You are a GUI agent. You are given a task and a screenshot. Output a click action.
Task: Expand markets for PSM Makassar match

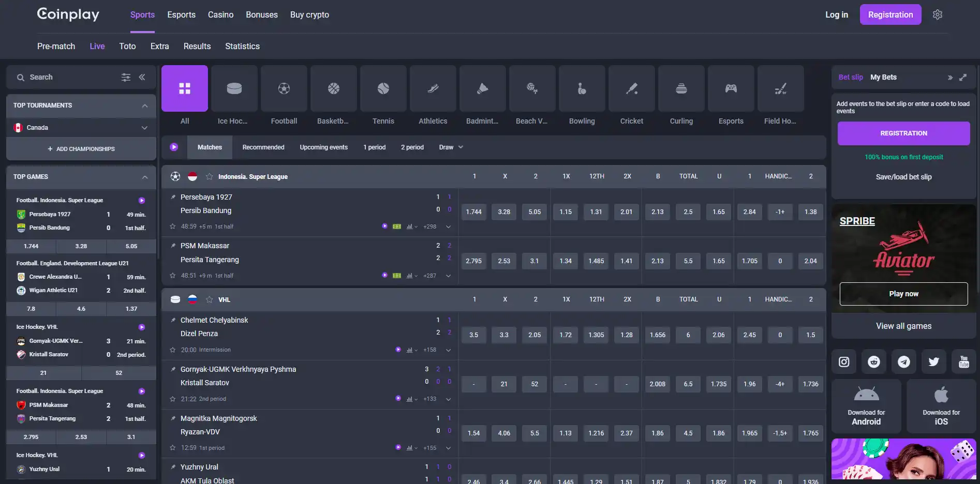[448, 276]
